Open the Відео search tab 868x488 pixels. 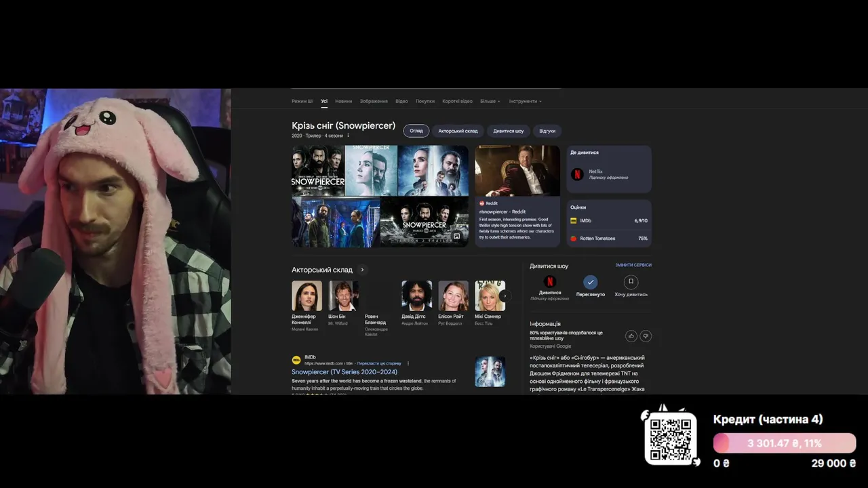point(401,101)
